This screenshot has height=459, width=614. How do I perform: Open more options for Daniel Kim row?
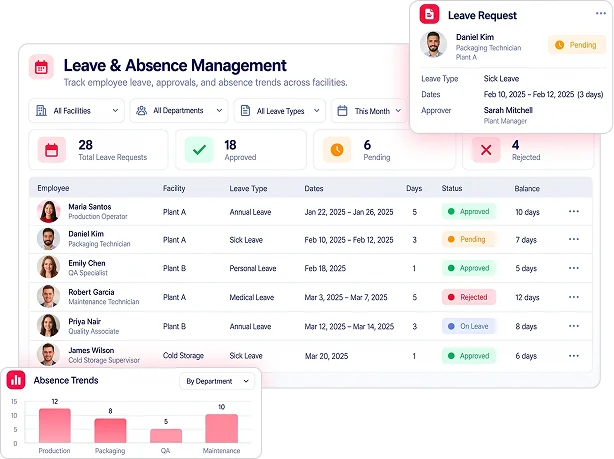coord(574,239)
